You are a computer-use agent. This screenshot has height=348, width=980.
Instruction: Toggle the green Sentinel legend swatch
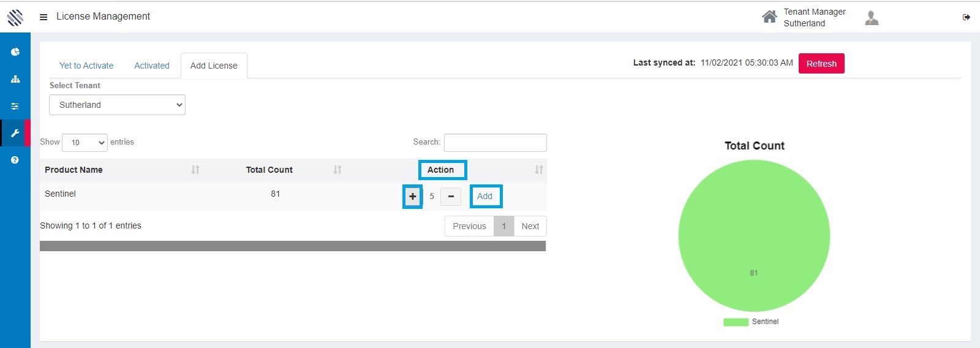(736, 322)
